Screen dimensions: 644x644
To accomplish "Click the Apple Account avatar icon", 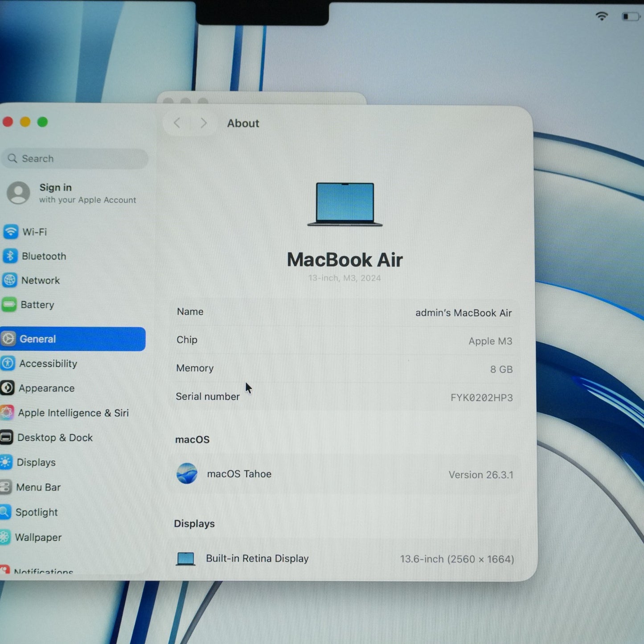I will [x=18, y=193].
